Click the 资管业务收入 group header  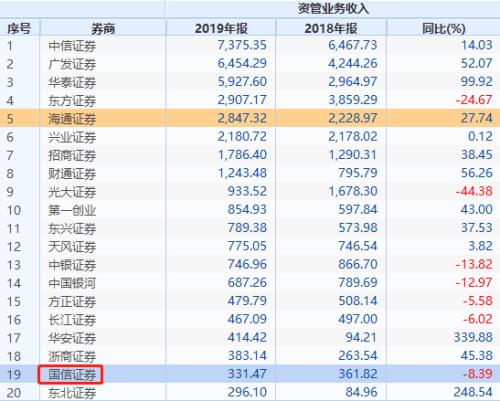coord(333,9)
